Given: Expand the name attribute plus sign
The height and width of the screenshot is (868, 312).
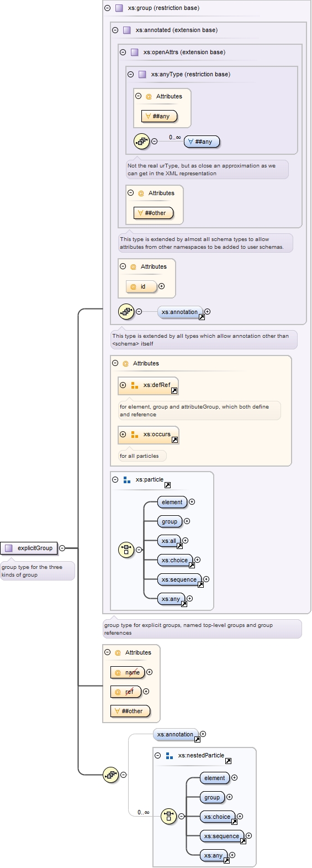Looking at the screenshot, I should pyautogui.click(x=149, y=672).
